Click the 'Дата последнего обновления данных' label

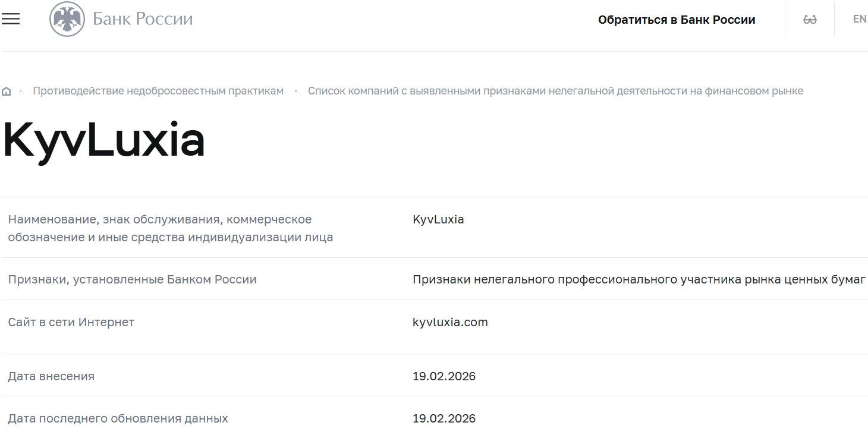[118, 418]
